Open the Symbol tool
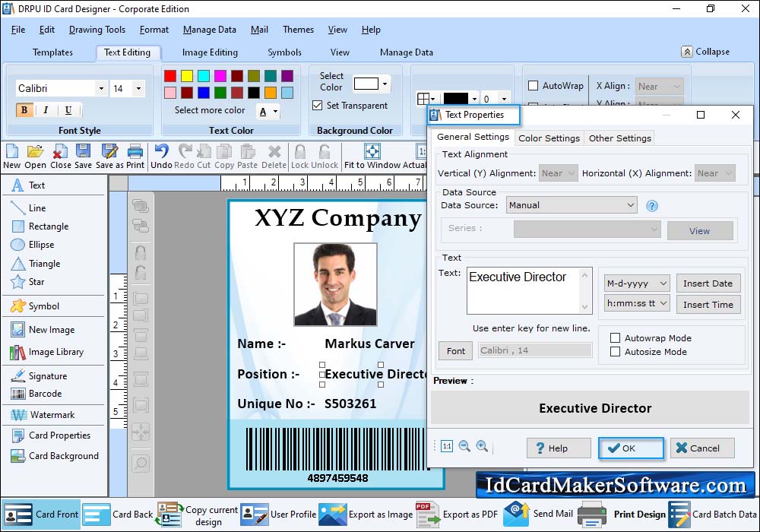 35,306
